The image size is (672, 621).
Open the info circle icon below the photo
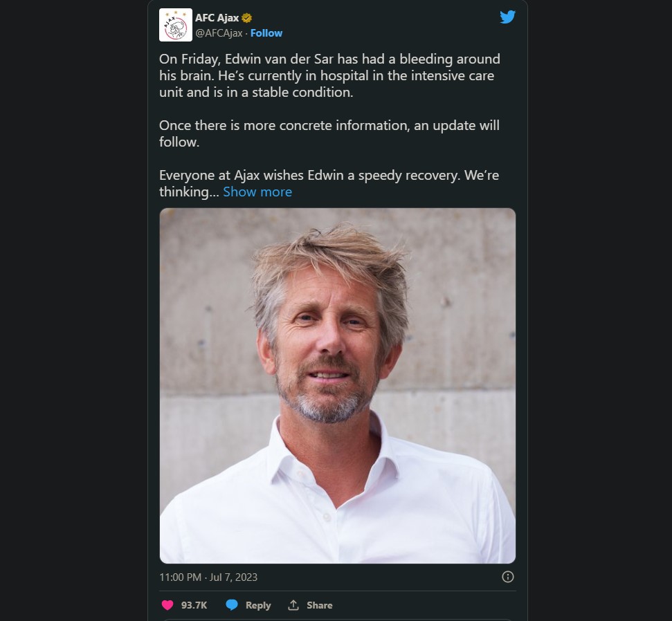tap(509, 577)
